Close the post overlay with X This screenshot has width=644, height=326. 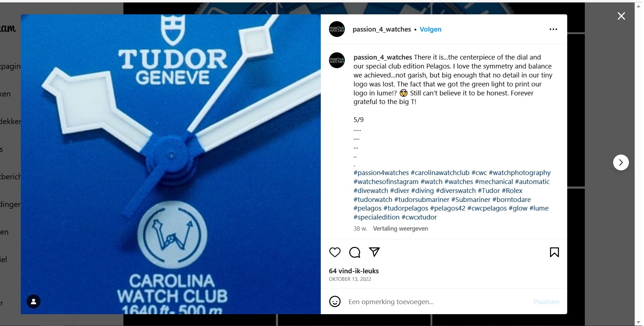[x=621, y=16]
